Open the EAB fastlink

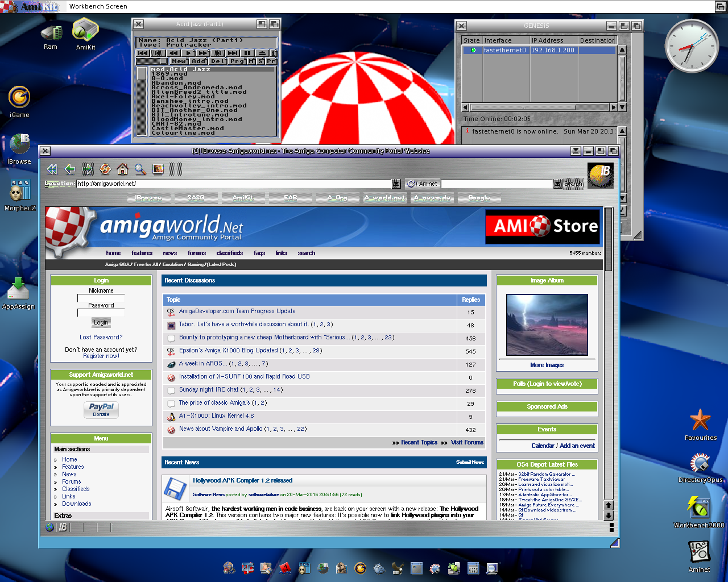click(291, 197)
